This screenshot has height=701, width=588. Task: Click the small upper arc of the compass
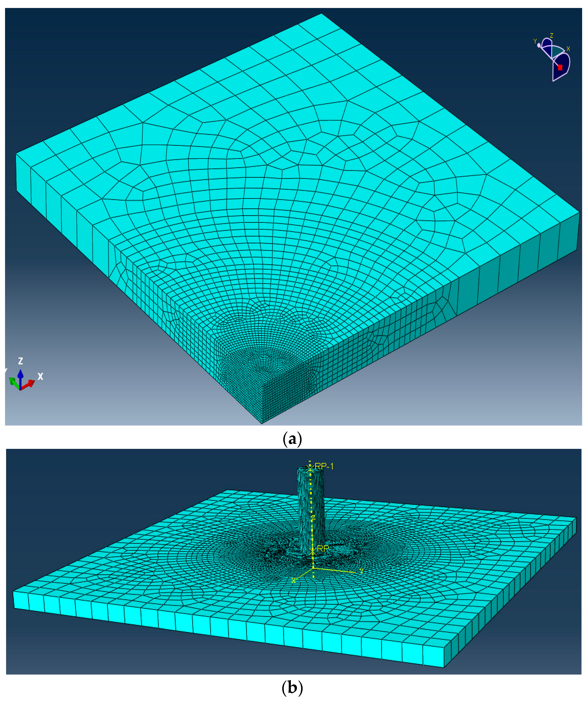[547, 42]
